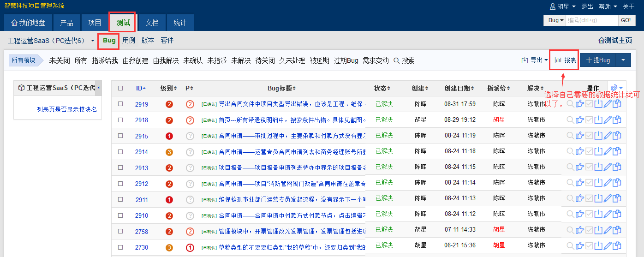
Task: Open the Bug search-type dropdown
Action: click(555, 20)
